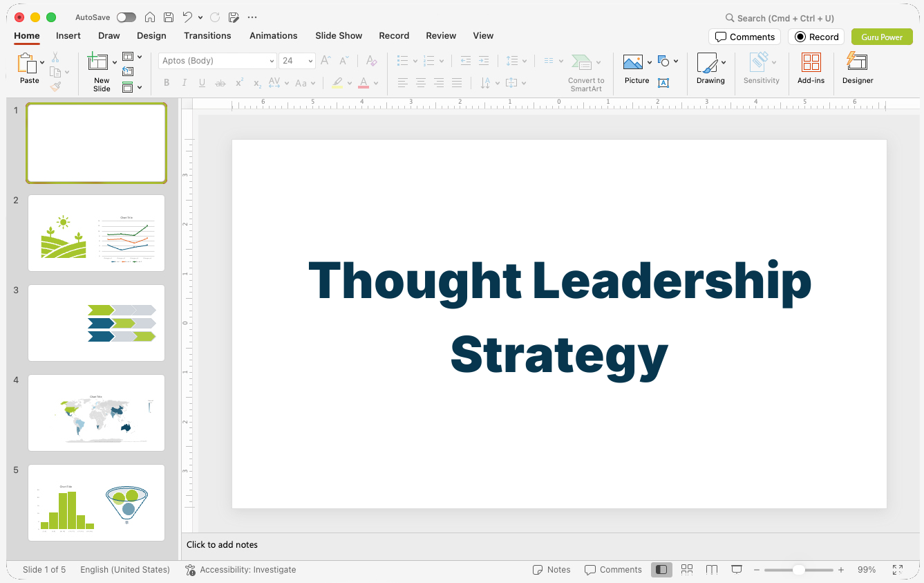The image size is (924, 583).
Task: Toggle Bold formatting
Action: 167,83
